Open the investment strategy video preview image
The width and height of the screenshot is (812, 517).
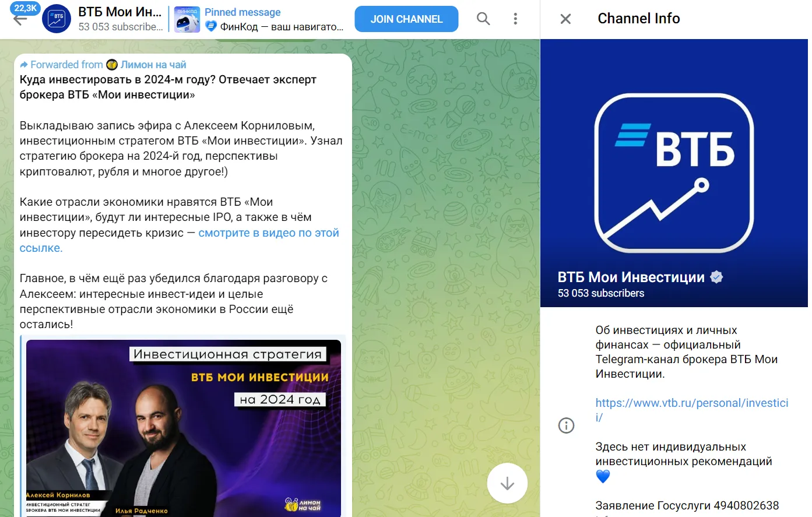point(183,428)
